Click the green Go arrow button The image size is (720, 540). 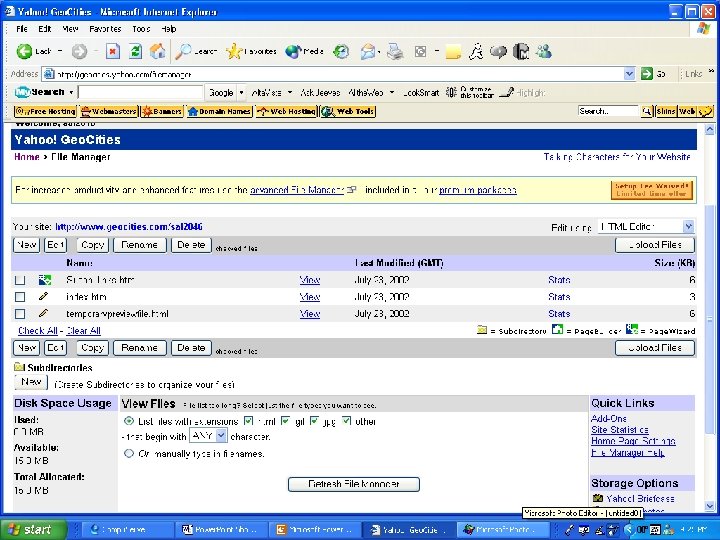(647, 74)
